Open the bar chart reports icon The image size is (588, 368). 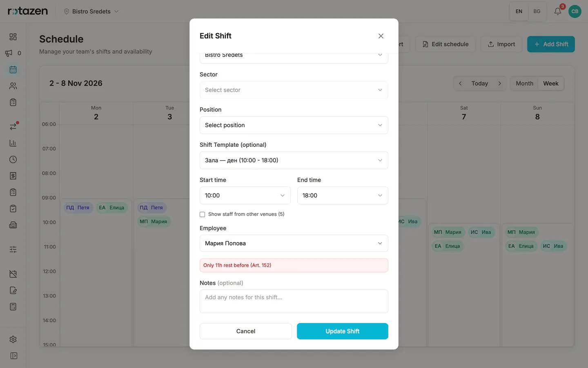click(x=13, y=143)
